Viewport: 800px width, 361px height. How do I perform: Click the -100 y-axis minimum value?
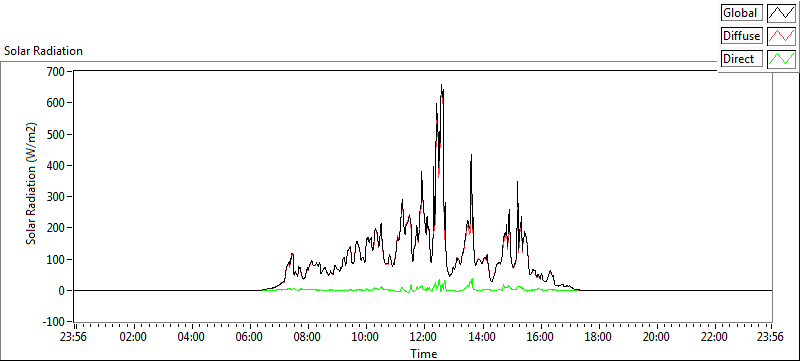55,322
